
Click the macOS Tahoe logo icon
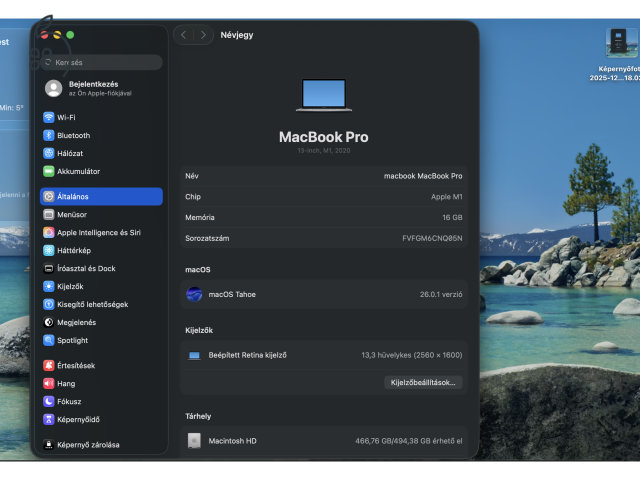[x=194, y=294]
